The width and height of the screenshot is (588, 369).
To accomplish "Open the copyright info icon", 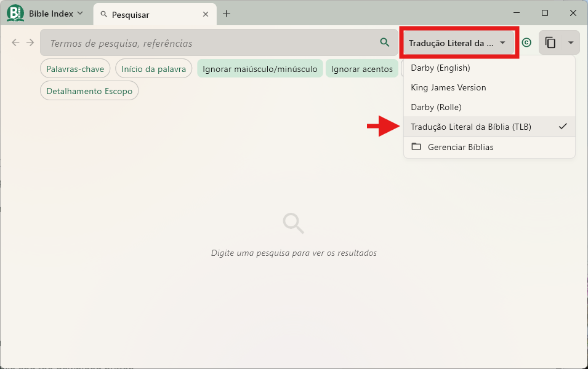I will click(x=526, y=42).
